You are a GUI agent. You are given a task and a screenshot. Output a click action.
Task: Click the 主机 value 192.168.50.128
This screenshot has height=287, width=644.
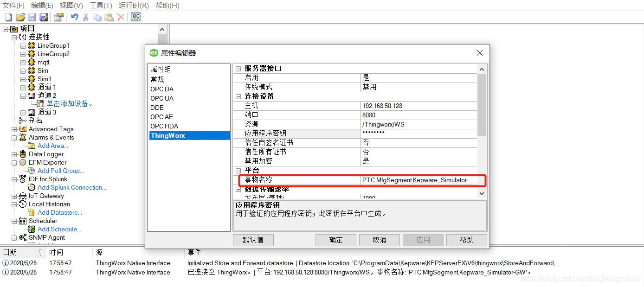419,106
